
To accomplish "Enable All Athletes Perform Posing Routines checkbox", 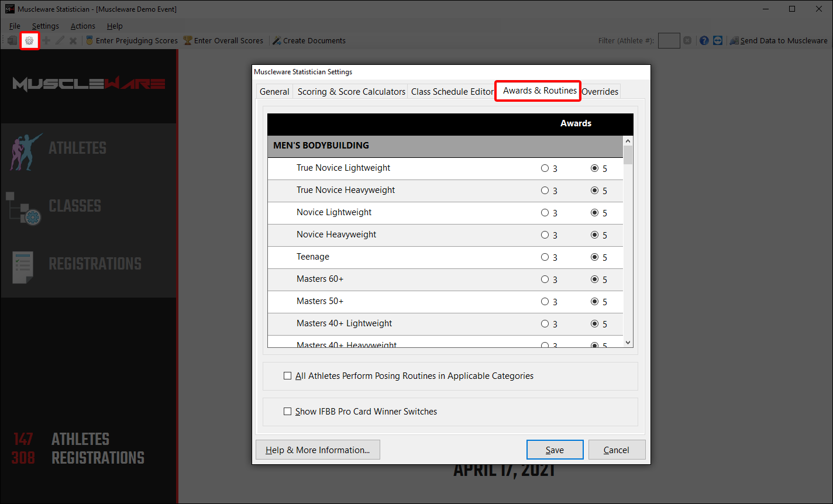I will point(287,376).
